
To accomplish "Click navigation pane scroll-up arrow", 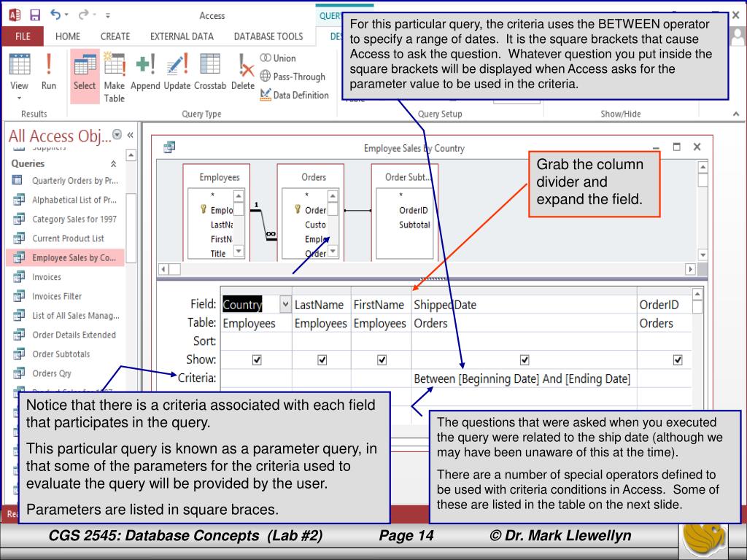I will click(131, 155).
